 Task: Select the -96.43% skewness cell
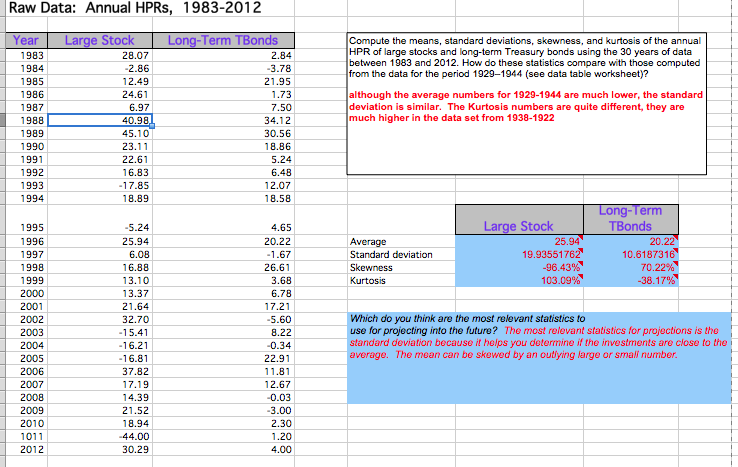[x=519, y=267]
